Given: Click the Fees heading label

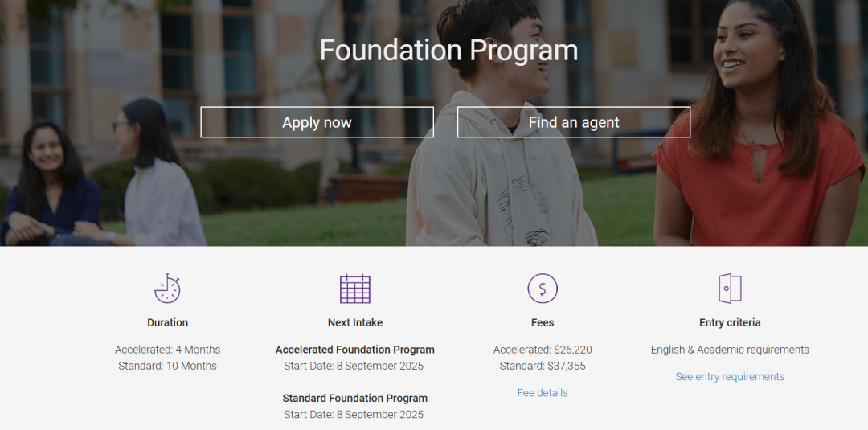Looking at the screenshot, I should tap(542, 322).
